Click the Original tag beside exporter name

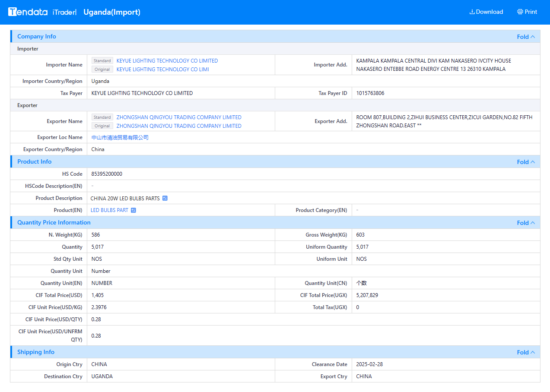click(102, 126)
